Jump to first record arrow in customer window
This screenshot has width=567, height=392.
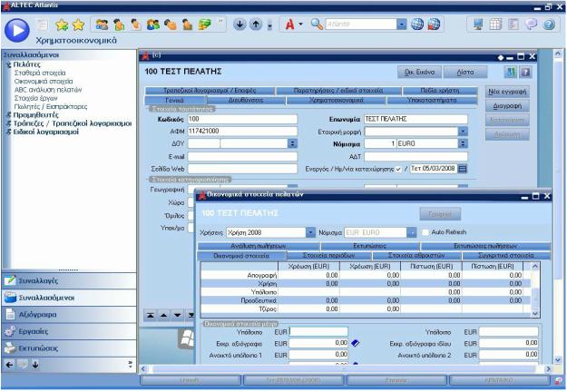point(150,316)
